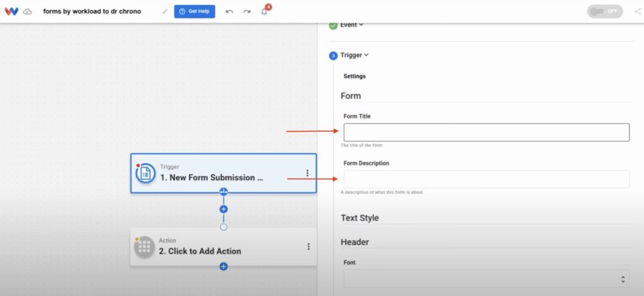Click the Header section heading

tap(355, 242)
